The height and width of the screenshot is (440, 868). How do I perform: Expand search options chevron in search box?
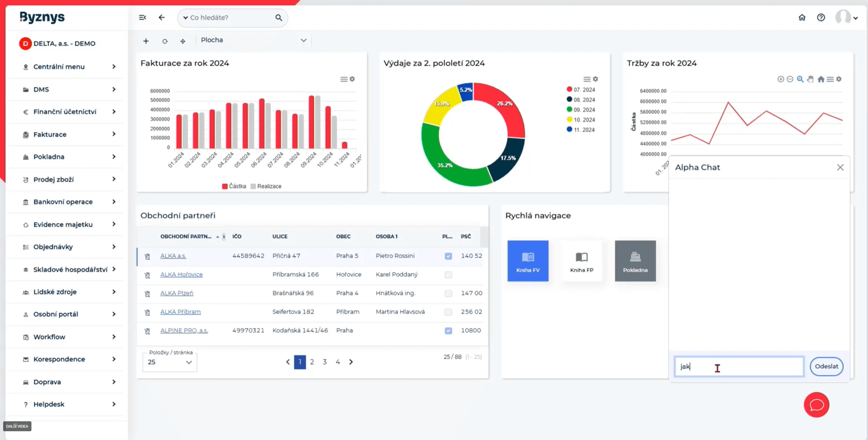coord(185,18)
